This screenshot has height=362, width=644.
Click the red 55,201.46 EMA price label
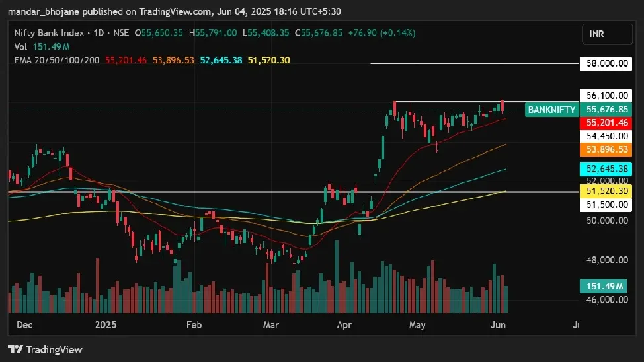coord(606,122)
